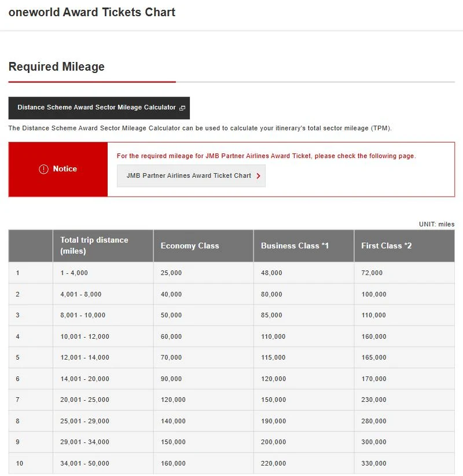Screen dimensions: 463x476
Task: Select the '25,001 - 29,000' distance cell
Action: 103,421
